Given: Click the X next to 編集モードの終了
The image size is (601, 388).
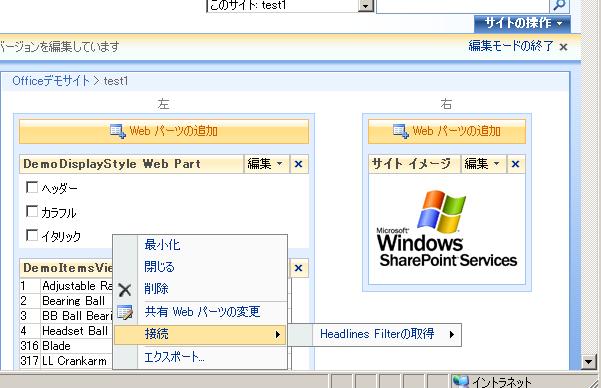Looking at the screenshot, I should pos(563,47).
